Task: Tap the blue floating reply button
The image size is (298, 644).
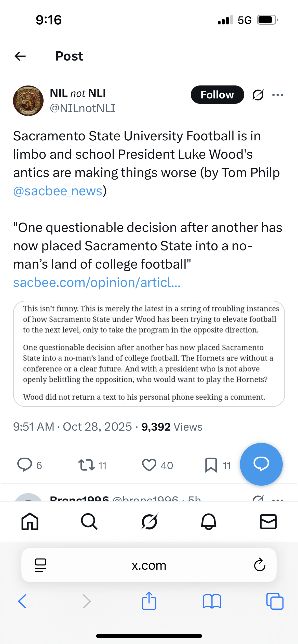Action: [x=261, y=464]
